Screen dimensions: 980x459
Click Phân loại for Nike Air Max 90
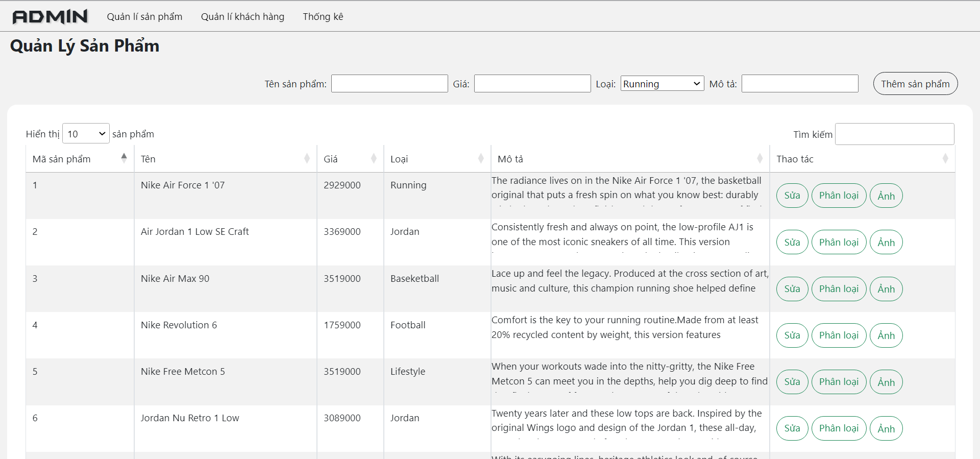click(839, 289)
